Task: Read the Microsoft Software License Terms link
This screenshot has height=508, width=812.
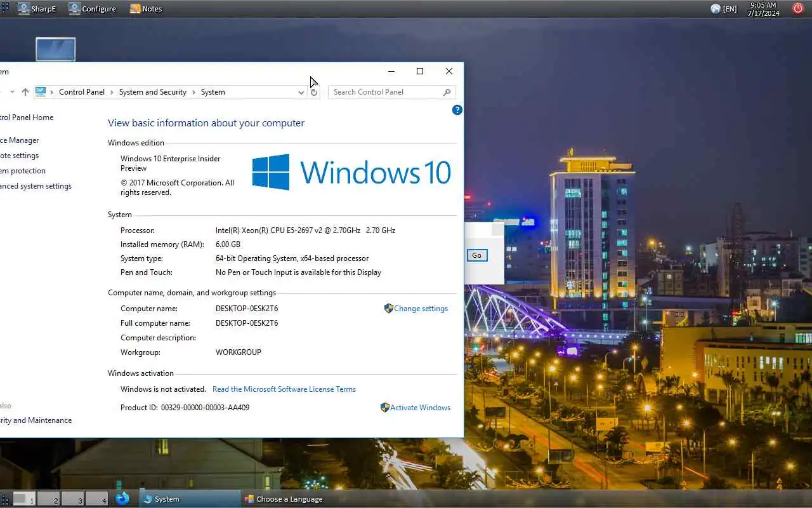Action: pyautogui.click(x=284, y=389)
